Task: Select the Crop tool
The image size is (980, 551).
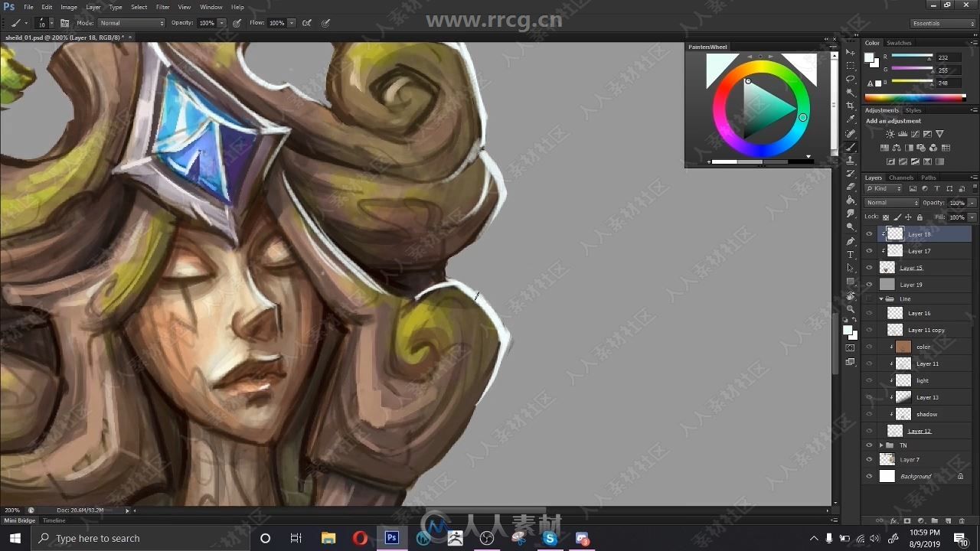Action: point(851,106)
